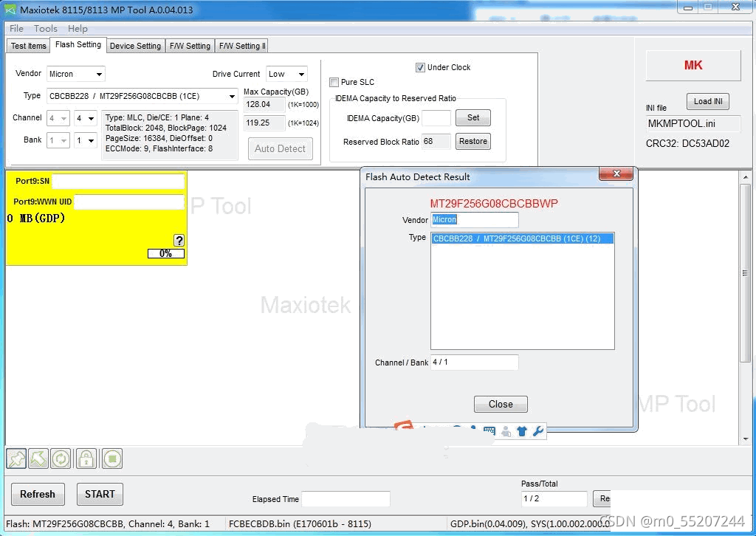Switch to the Test Items tab
Image resolution: width=756 pixels, height=536 pixels.
(x=29, y=46)
